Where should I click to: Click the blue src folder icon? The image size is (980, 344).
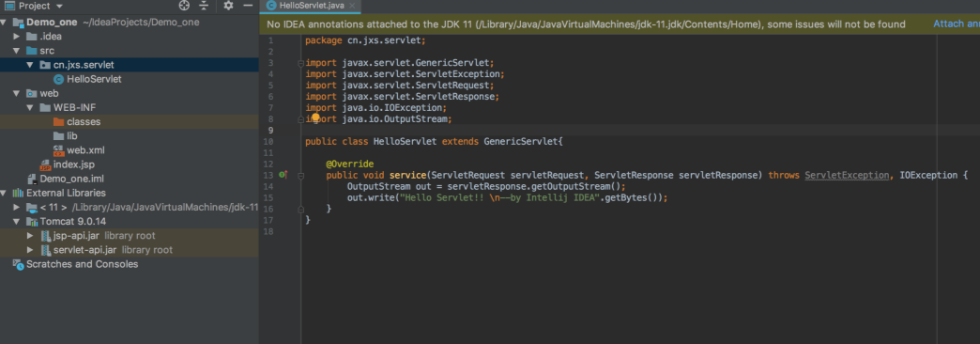[x=32, y=51]
